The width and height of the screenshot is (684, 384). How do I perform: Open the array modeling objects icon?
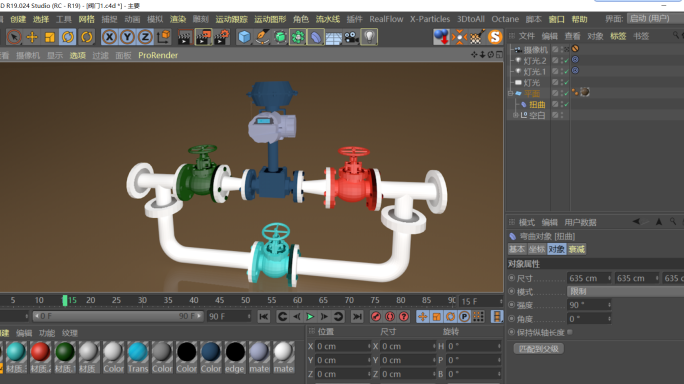[298, 37]
